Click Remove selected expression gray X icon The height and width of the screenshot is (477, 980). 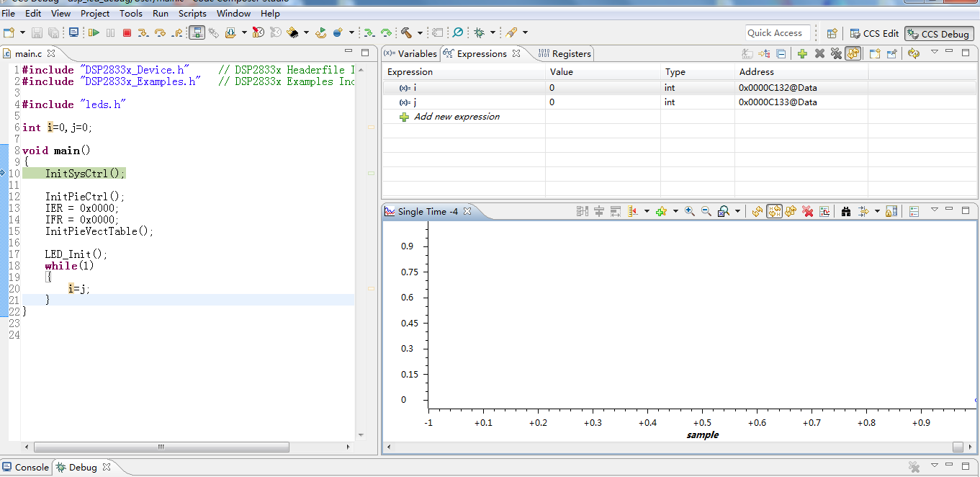(819, 53)
